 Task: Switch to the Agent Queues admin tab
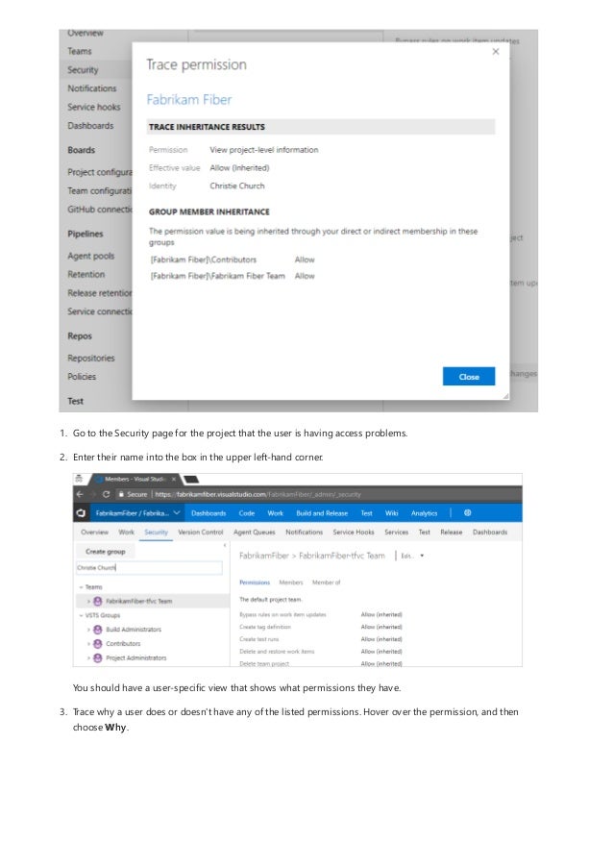(x=255, y=532)
